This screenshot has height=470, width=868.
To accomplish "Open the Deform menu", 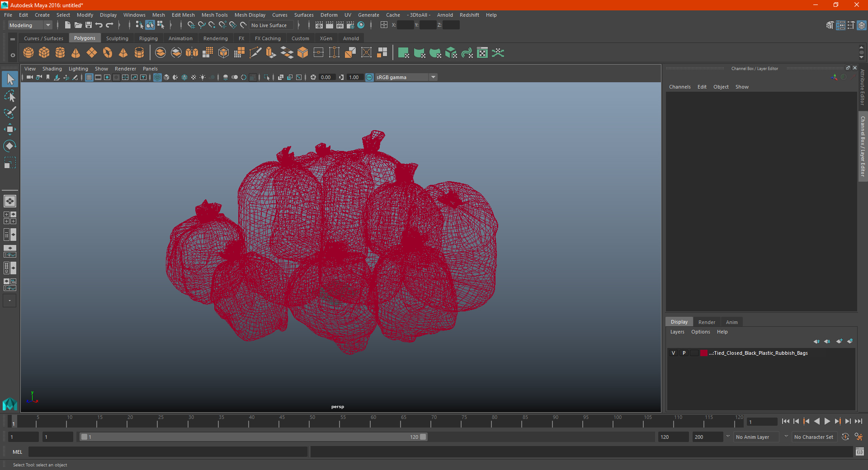I will click(329, 15).
